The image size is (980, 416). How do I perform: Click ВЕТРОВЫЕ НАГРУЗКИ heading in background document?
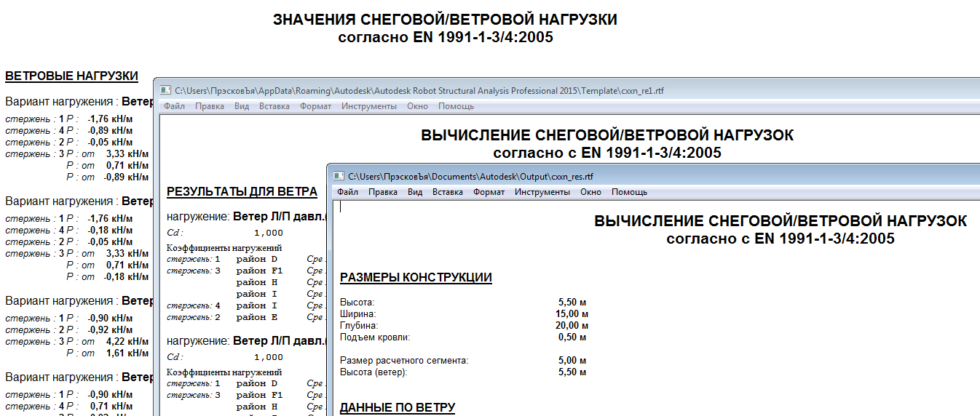pos(71,76)
